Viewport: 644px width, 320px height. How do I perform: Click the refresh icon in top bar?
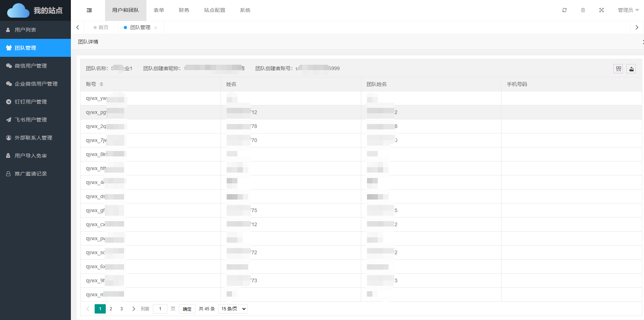564,10
